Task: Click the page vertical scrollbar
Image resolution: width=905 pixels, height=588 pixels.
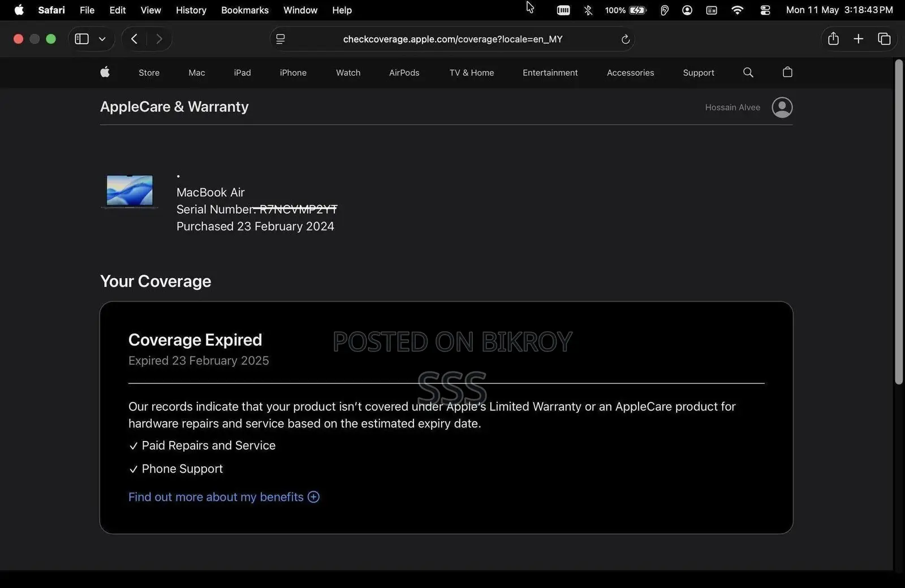Action: pyautogui.click(x=899, y=222)
